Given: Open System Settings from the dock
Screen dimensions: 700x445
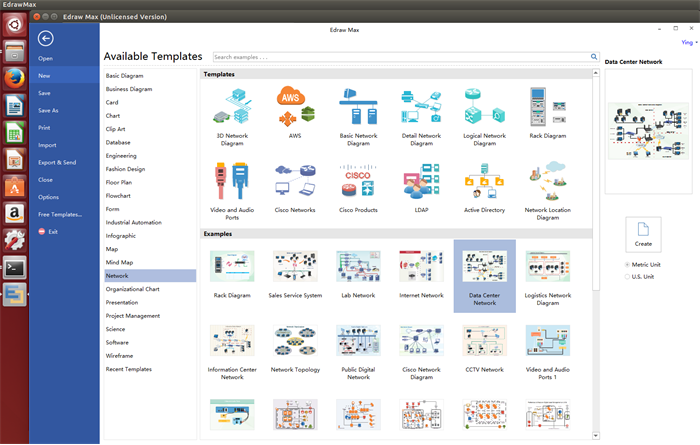Looking at the screenshot, I should tap(15, 241).
